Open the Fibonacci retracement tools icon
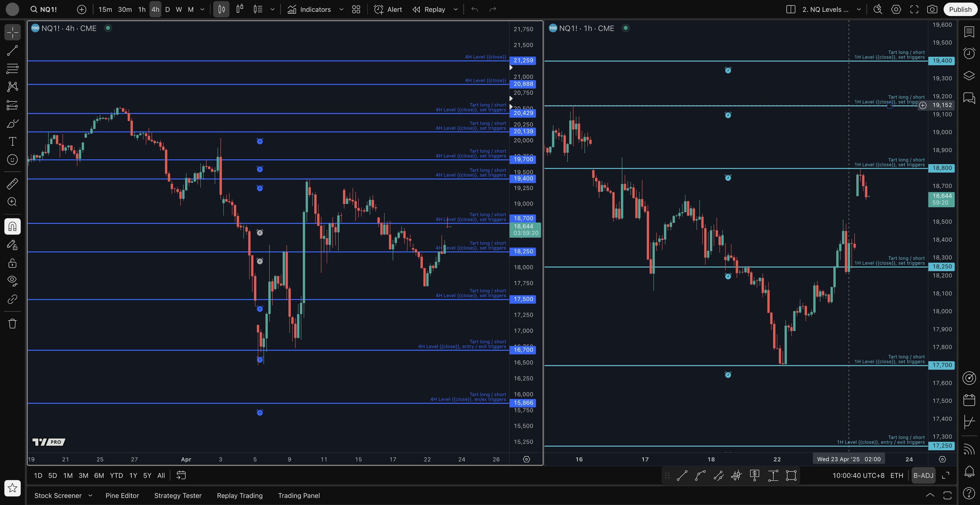The width and height of the screenshot is (980, 505). (x=12, y=69)
